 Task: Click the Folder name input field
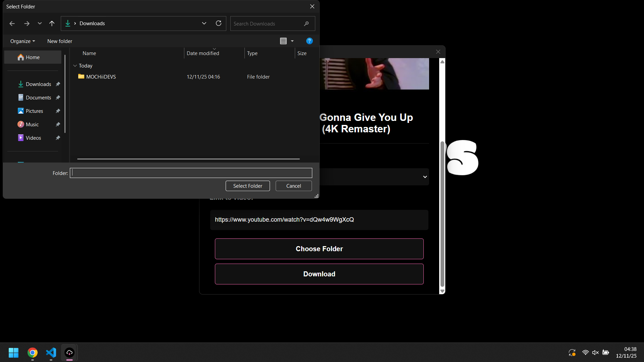coord(191,173)
